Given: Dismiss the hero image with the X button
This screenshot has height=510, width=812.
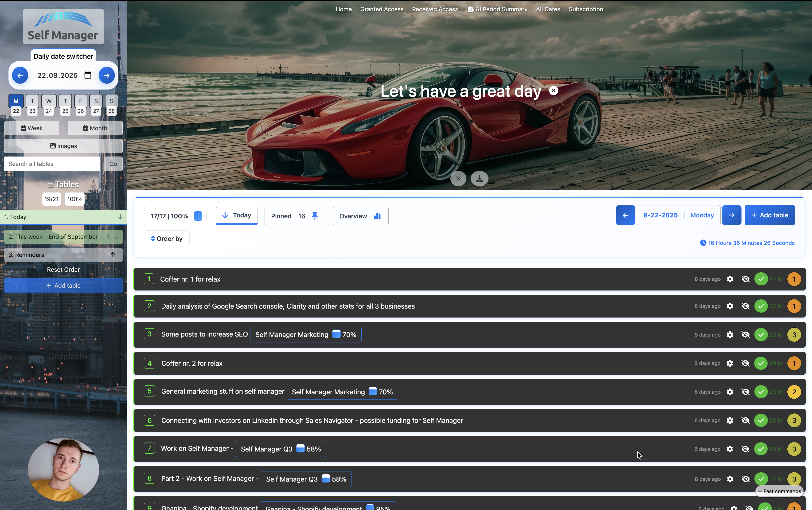Looking at the screenshot, I should [x=458, y=178].
